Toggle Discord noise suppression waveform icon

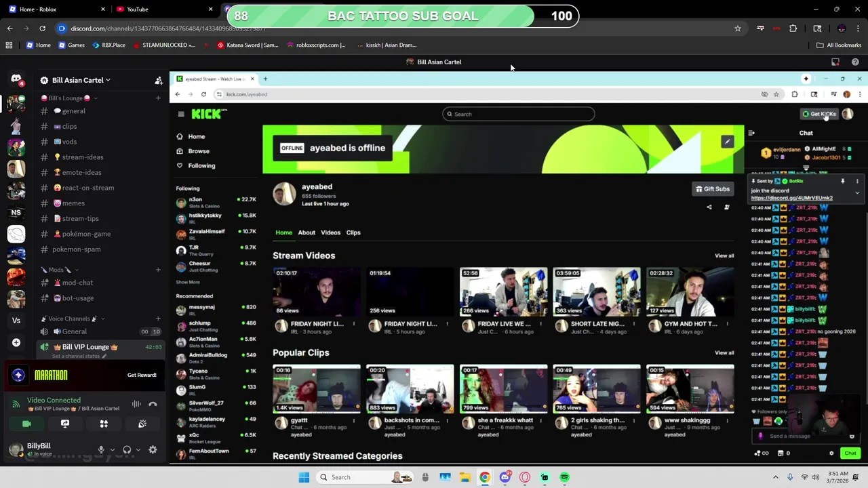136,404
